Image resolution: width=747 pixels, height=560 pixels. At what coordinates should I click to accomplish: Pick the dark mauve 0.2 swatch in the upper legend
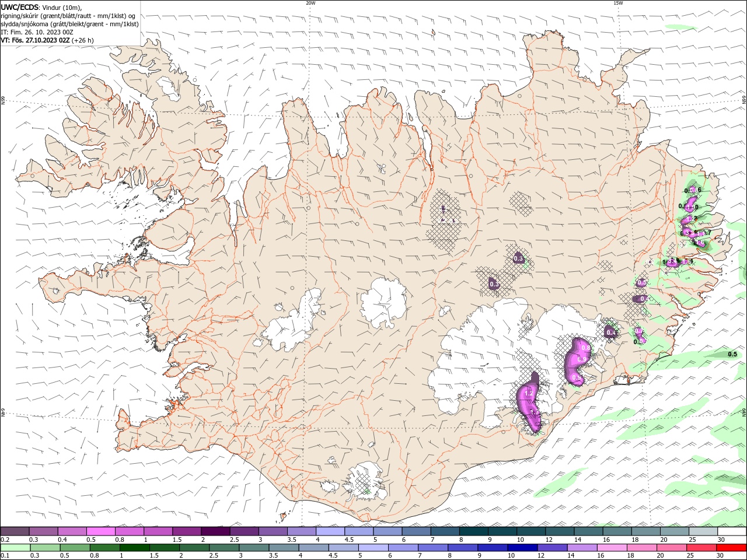coord(15,531)
